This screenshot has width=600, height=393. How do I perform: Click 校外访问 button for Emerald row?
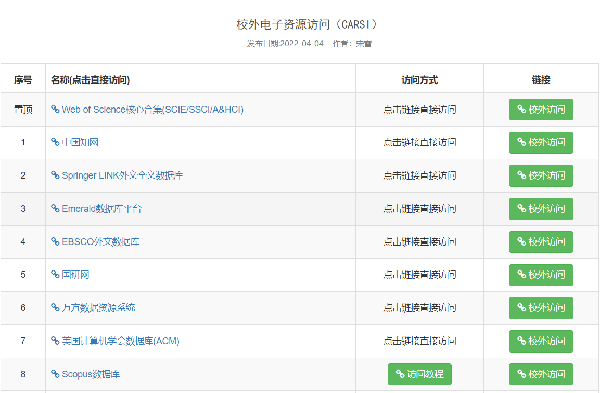[x=541, y=209]
